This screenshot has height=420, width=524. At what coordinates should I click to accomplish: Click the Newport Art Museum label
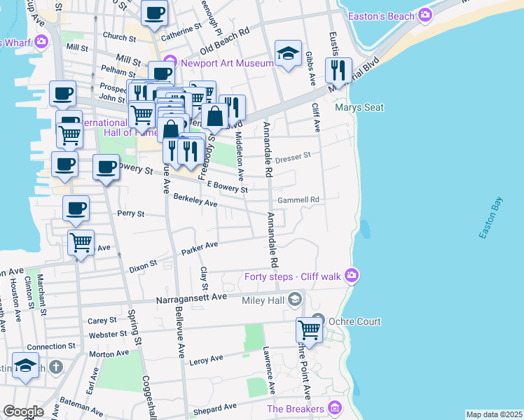click(x=227, y=63)
